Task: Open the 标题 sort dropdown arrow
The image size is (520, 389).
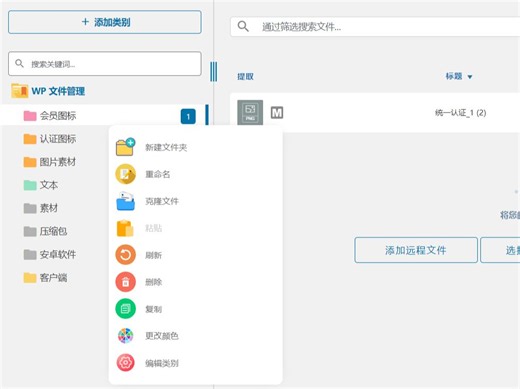Action: (470, 77)
